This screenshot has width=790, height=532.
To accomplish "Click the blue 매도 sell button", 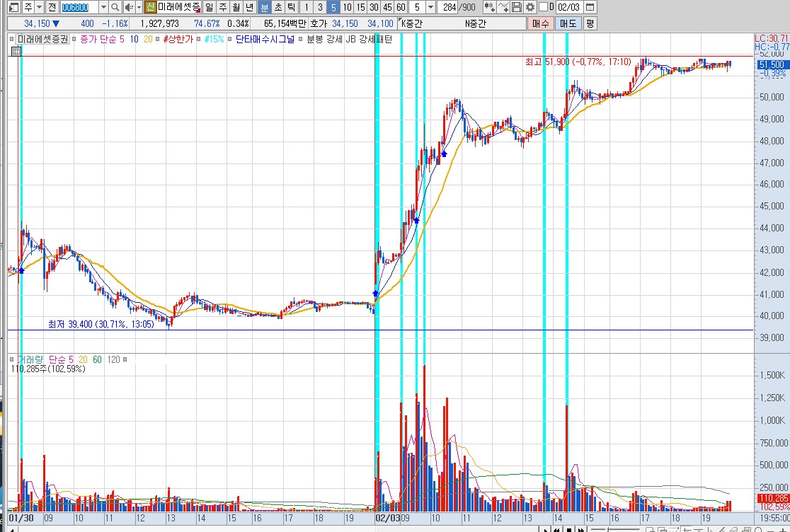I will pyautogui.click(x=568, y=23).
